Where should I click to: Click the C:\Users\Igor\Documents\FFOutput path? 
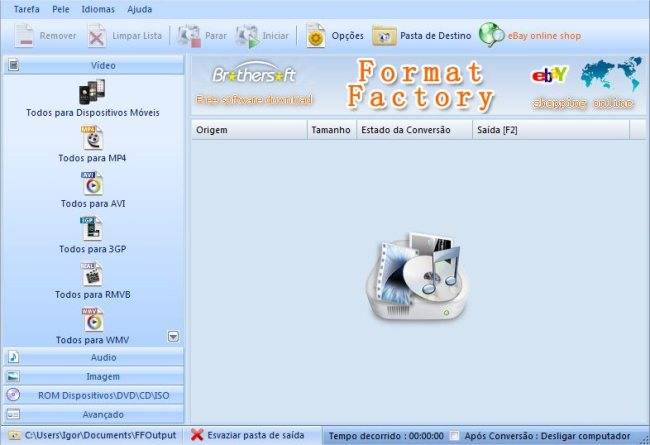[x=101, y=435]
